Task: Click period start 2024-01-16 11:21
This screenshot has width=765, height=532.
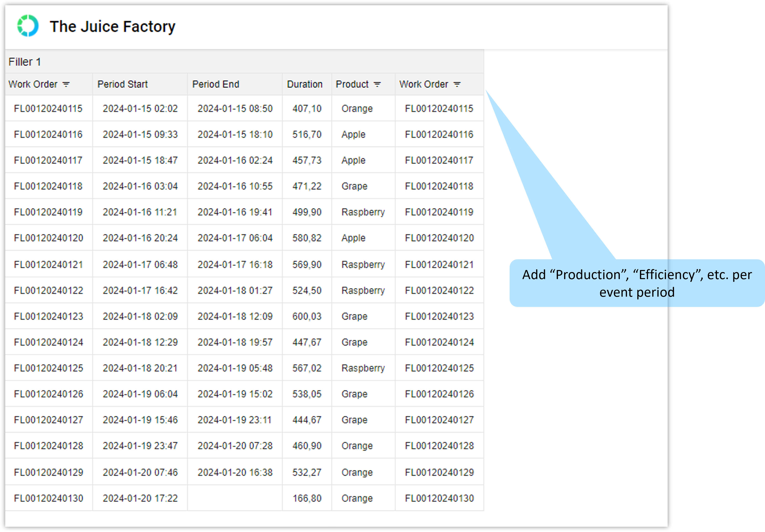Action: pyautogui.click(x=140, y=212)
